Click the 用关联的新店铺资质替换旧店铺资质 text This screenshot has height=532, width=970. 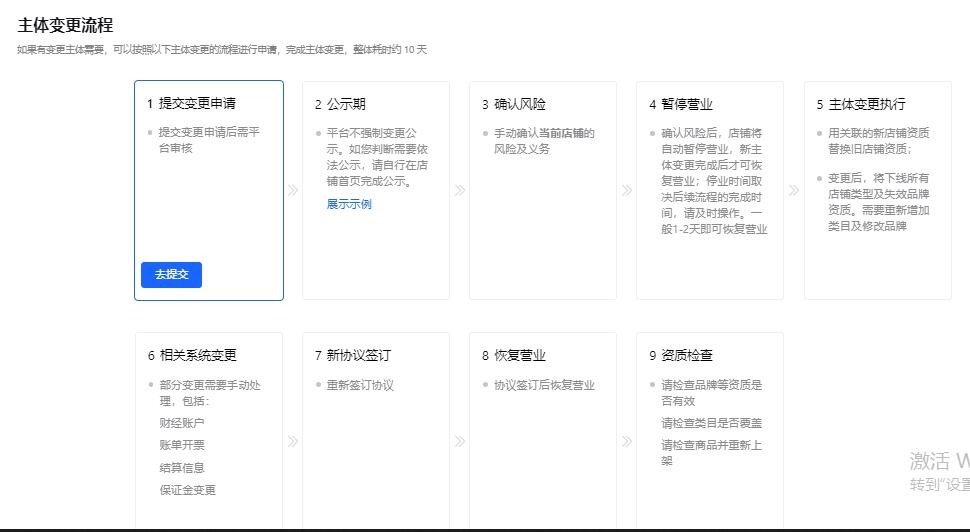(878, 141)
